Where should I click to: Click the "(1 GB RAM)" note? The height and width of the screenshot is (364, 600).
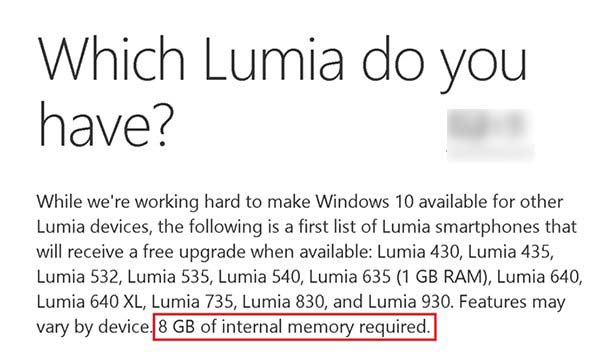[x=444, y=277]
